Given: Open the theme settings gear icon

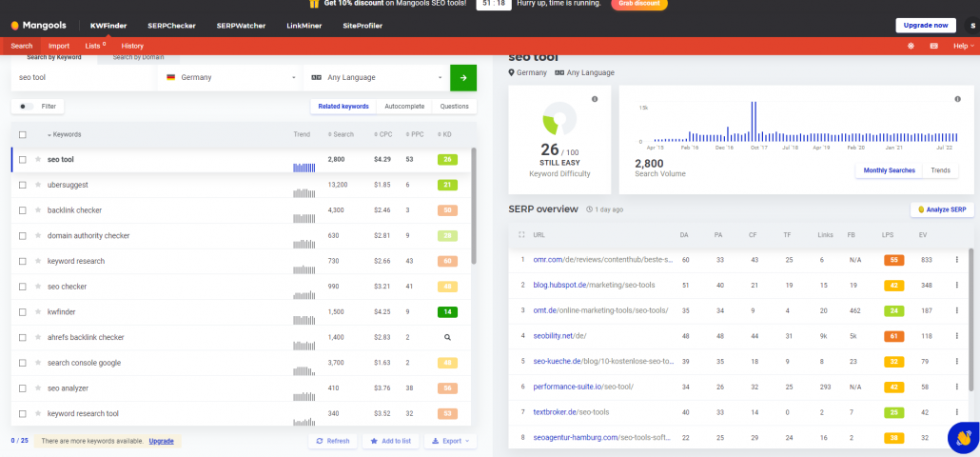Looking at the screenshot, I should click(x=911, y=46).
